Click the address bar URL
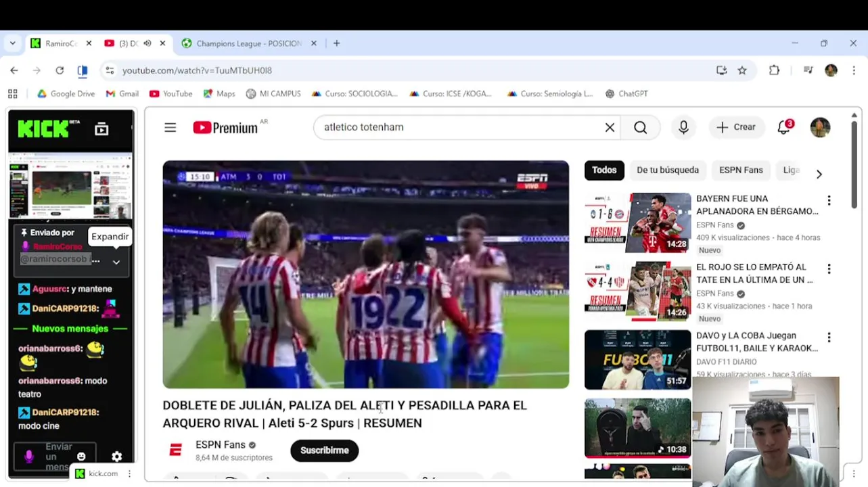This screenshot has width=868, height=487. pyautogui.click(x=197, y=70)
